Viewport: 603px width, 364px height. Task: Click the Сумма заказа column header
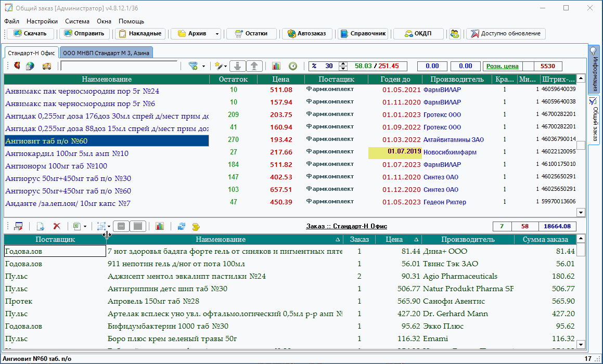[x=545, y=239]
